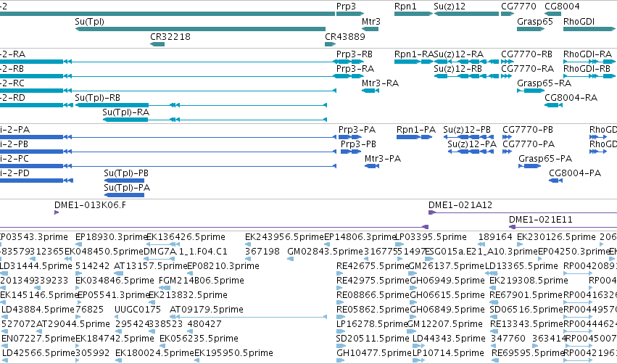Image resolution: width=617 pixels, height=364 pixels.
Task: Select the Grasp65-RA transcript
Action: click(544, 83)
